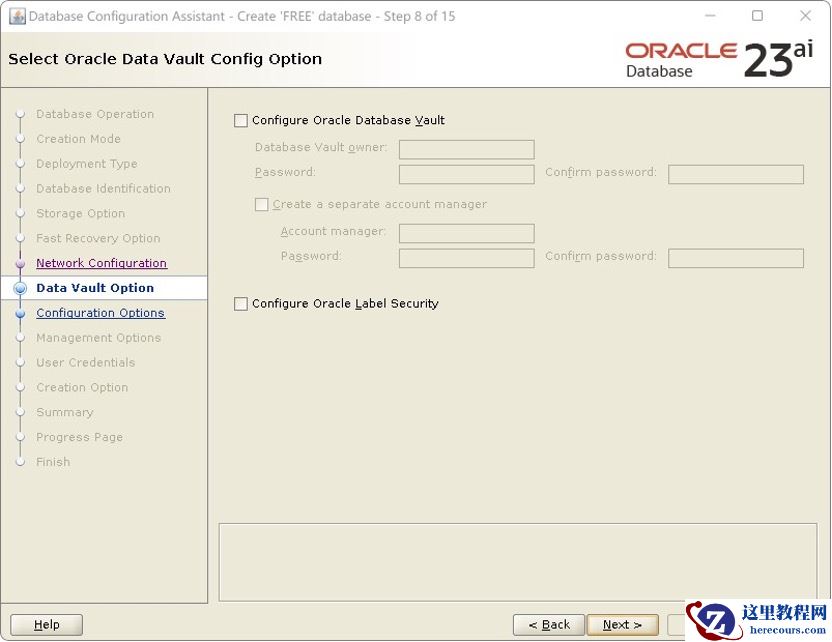This screenshot has height=642, width=832.
Task: Click the Database Vault owner field
Action: (x=466, y=149)
